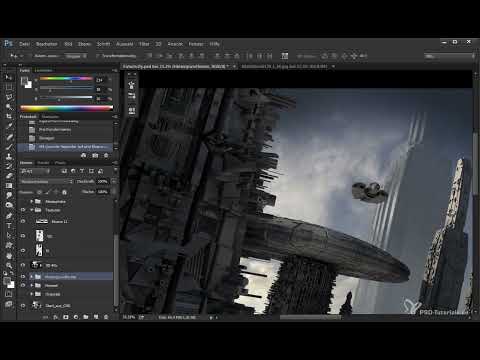Select the Hand tool

(9, 256)
